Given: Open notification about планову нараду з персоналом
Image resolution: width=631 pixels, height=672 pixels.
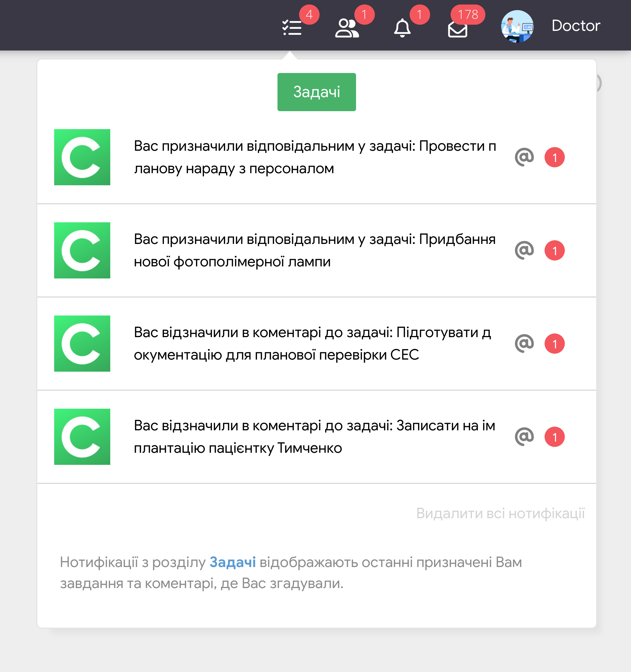Looking at the screenshot, I should 315,157.
